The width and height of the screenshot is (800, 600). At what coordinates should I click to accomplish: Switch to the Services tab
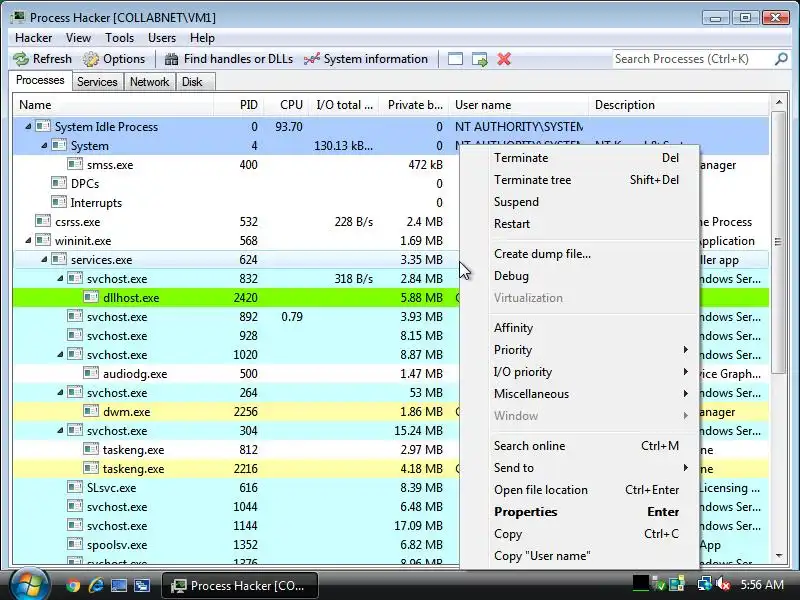coord(97,82)
